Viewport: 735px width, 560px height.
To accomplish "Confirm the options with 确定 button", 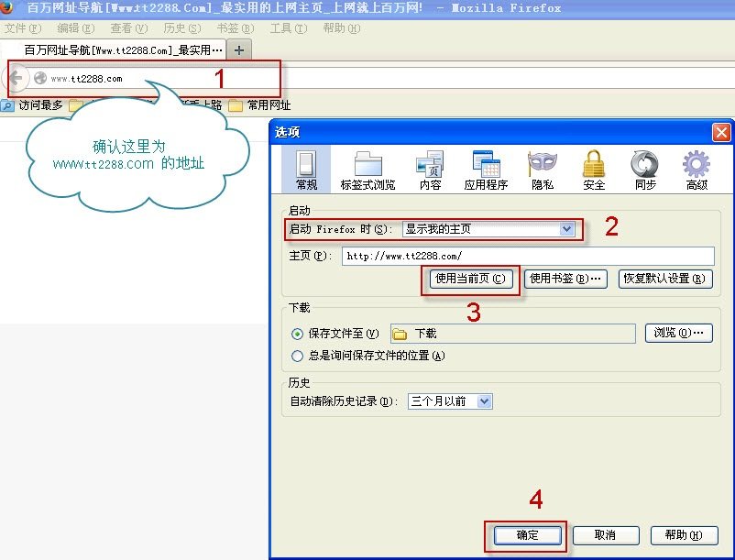I will (527, 535).
